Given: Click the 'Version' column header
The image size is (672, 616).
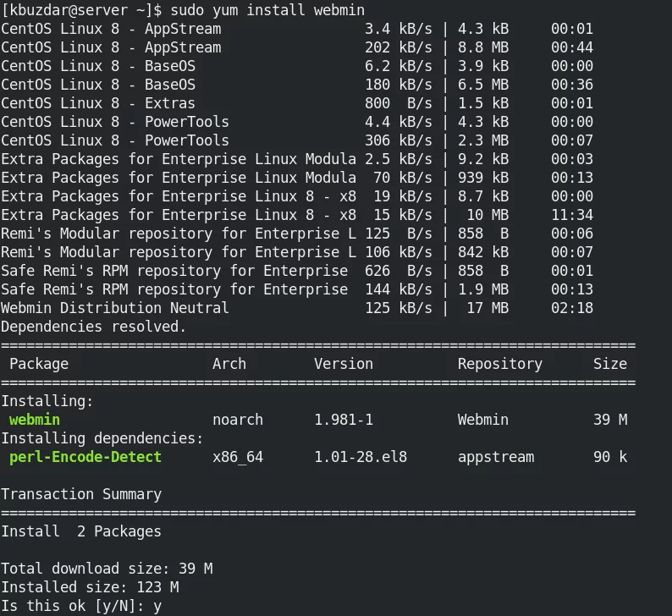Looking at the screenshot, I should 344,364.
